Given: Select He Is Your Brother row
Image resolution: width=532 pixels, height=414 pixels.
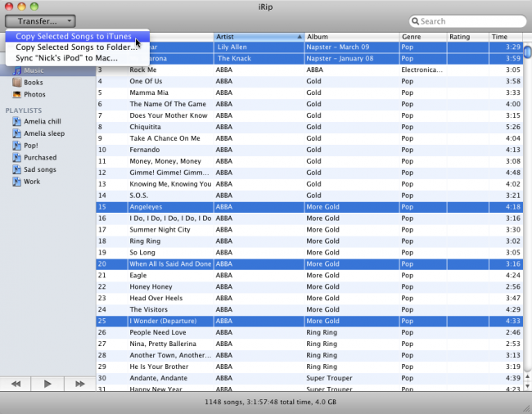Looking at the screenshot, I should [309, 367].
